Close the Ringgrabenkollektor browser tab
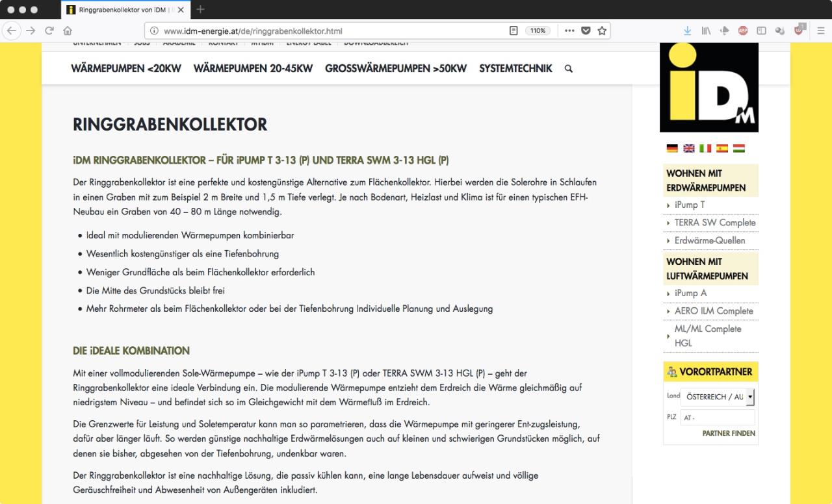This screenshot has height=504, width=832. point(181,10)
